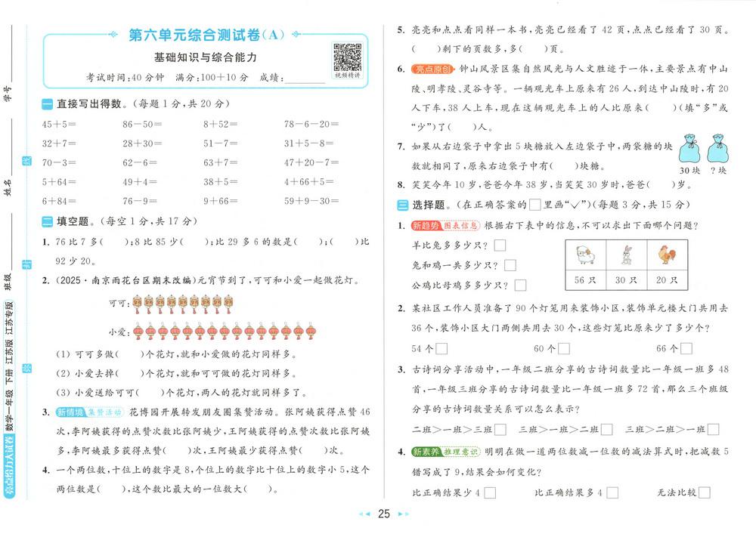The image size is (756, 534).
Task: Click the 56 只 cell in the table
Action: pos(585,279)
